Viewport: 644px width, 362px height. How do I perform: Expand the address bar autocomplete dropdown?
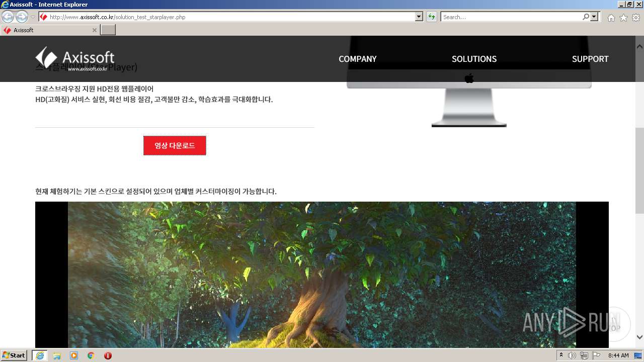coord(419,17)
